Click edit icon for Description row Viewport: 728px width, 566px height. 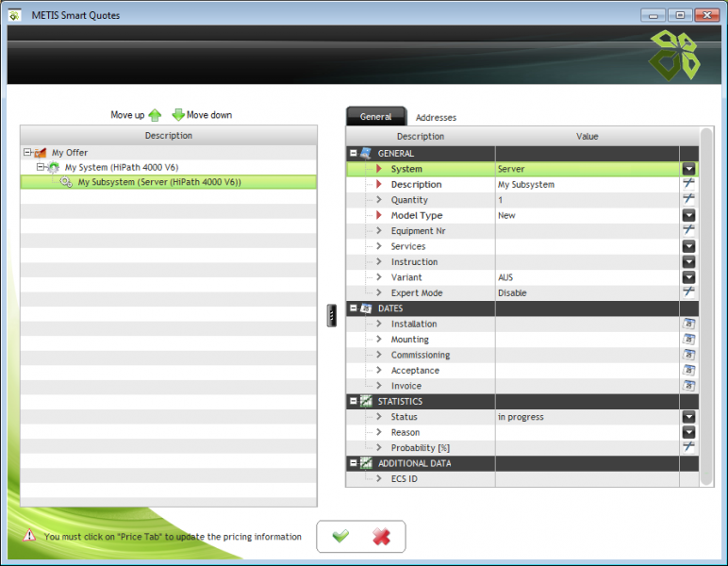pos(688,184)
